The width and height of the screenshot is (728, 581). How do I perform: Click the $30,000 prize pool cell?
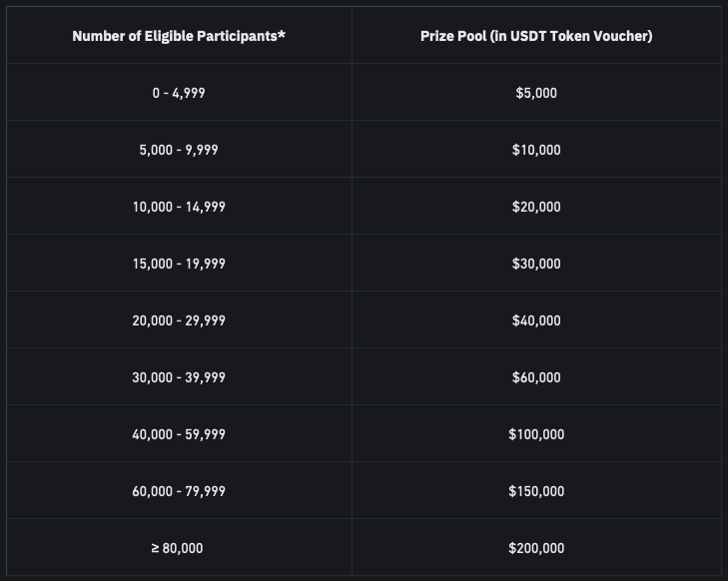536,264
